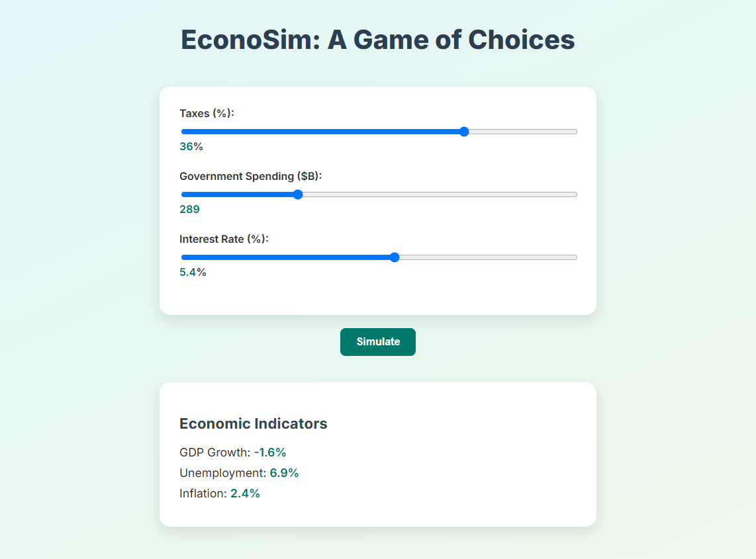This screenshot has height=559, width=756.
Task: Click the Interest Rate slider handle
Action: click(x=395, y=257)
